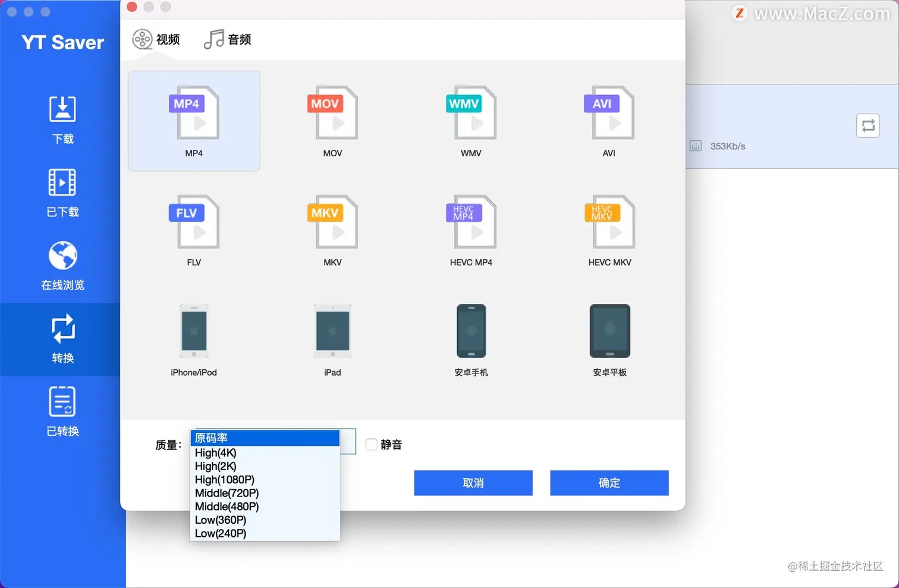Switch to the 视频 tab
The image size is (899, 588).
[156, 39]
